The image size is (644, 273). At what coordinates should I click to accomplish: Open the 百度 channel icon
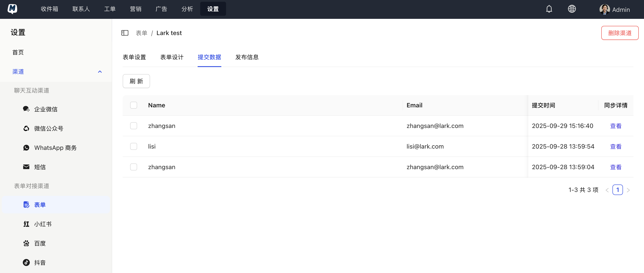click(26, 243)
